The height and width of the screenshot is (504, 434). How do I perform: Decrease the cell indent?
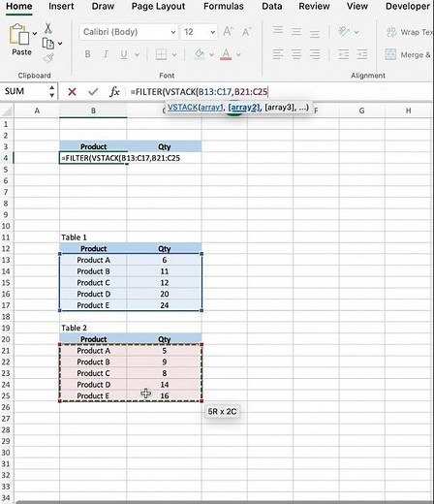point(344,54)
